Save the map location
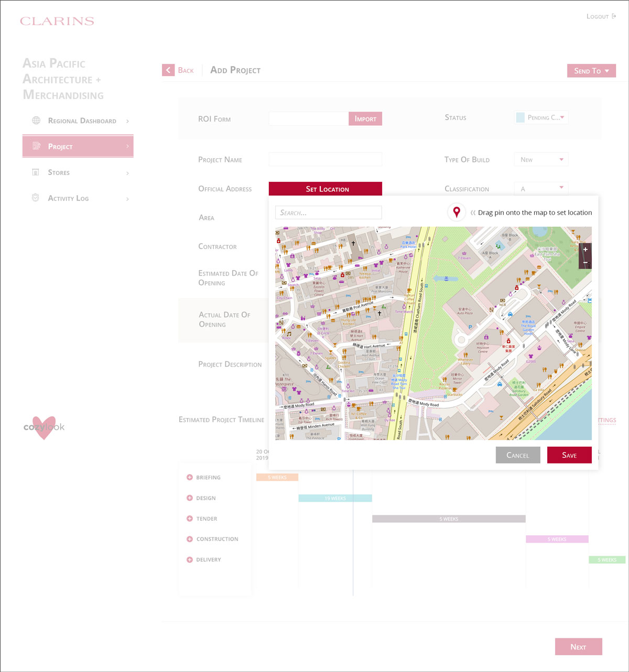This screenshot has width=629, height=672. 569,455
